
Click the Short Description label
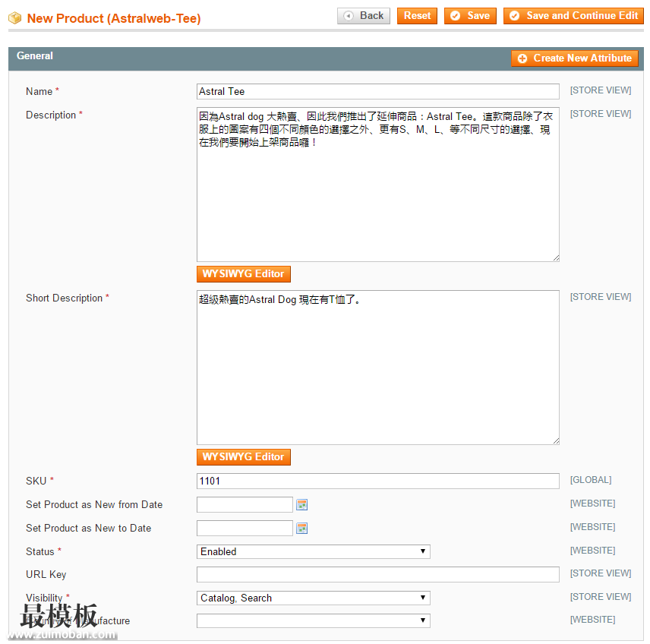[64, 298]
